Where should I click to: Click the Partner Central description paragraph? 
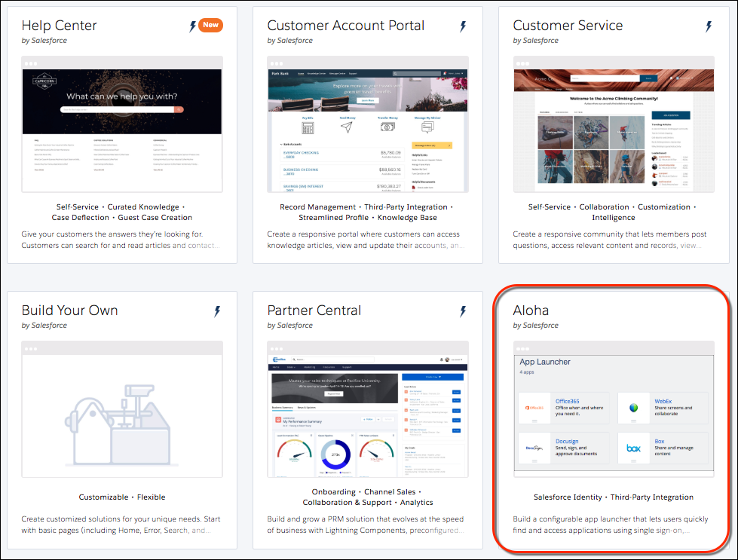366,525
